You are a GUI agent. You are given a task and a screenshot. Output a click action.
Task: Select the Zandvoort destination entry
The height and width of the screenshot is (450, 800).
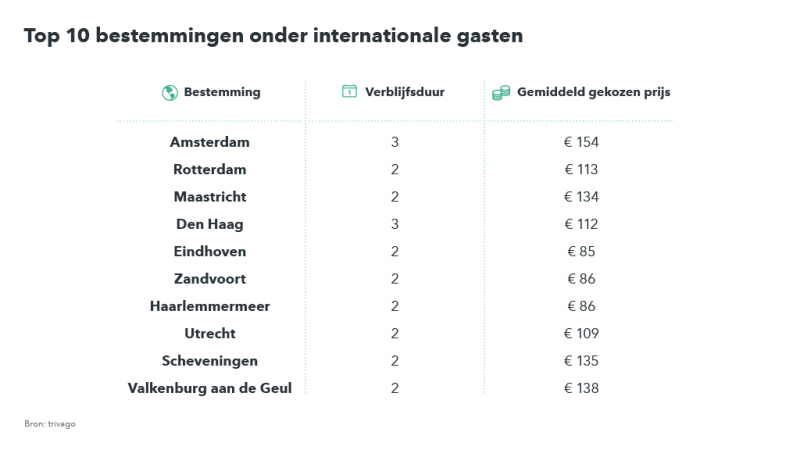(210, 278)
